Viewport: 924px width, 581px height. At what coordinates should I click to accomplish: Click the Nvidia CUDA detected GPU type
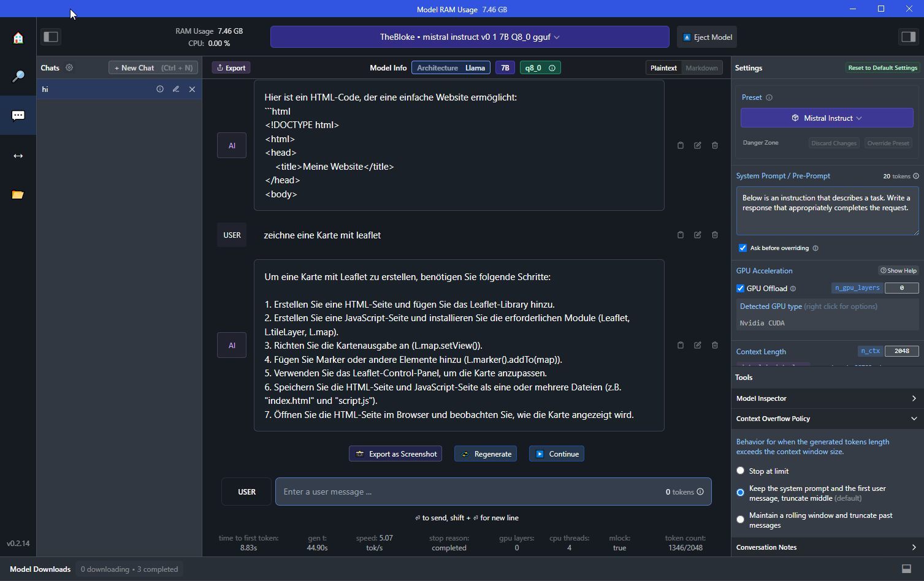(762, 323)
